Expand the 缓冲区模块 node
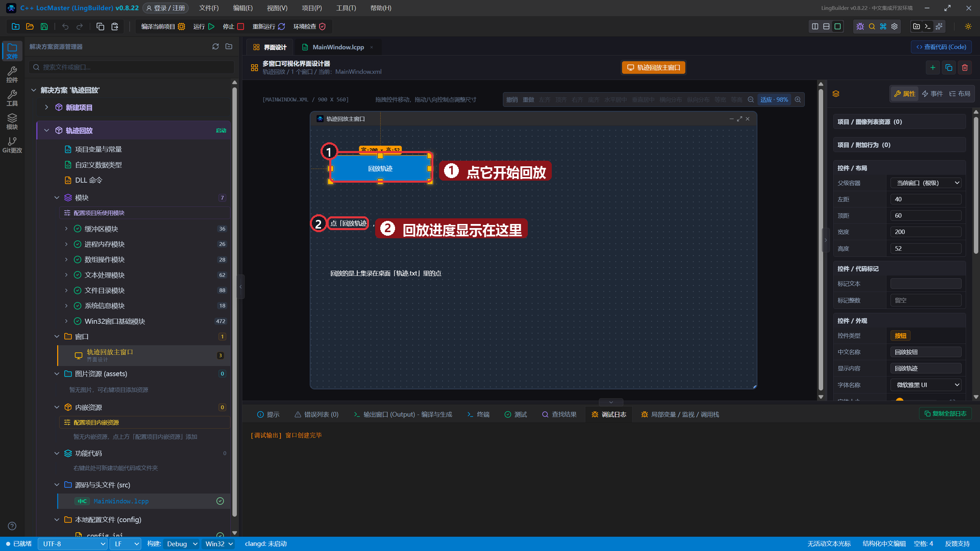Screen dimensions: 980x551 click(x=66, y=229)
